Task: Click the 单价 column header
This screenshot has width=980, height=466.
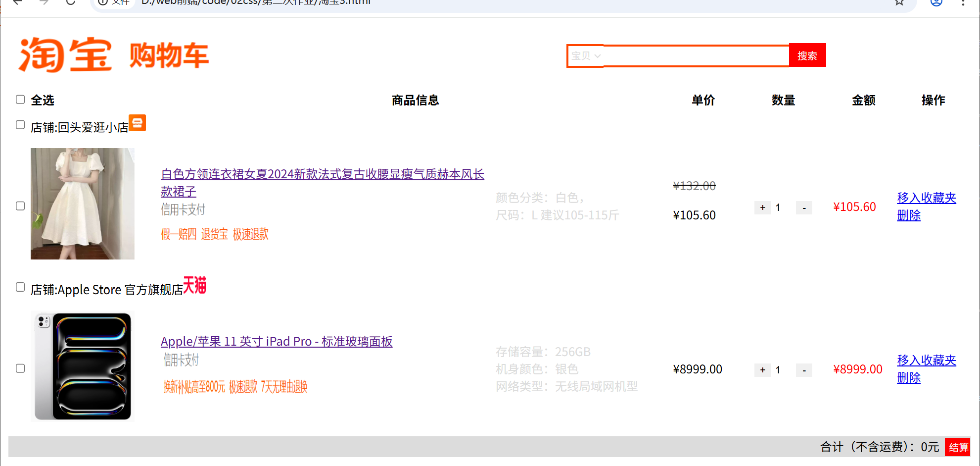Action: click(x=703, y=101)
